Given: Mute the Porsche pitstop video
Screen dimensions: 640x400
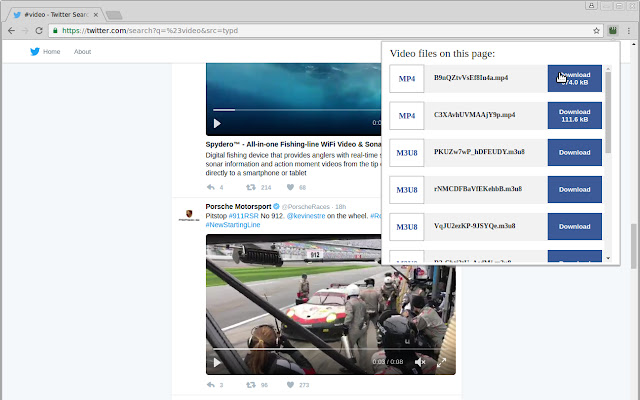Looking at the screenshot, I should click(420, 362).
